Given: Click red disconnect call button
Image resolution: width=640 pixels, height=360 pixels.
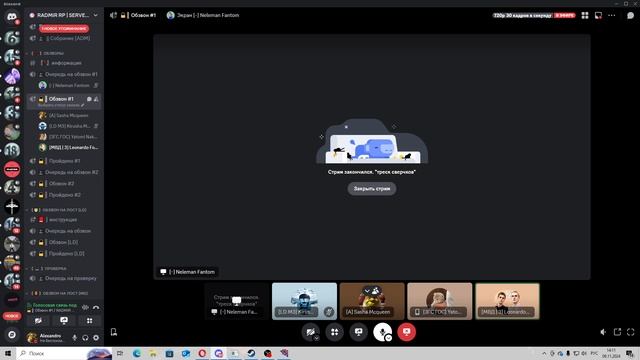Looking at the screenshot, I should coord(407,332).
